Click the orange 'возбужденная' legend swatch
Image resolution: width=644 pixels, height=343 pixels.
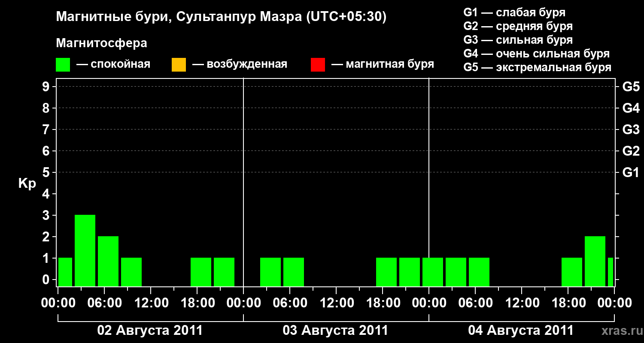179,65
